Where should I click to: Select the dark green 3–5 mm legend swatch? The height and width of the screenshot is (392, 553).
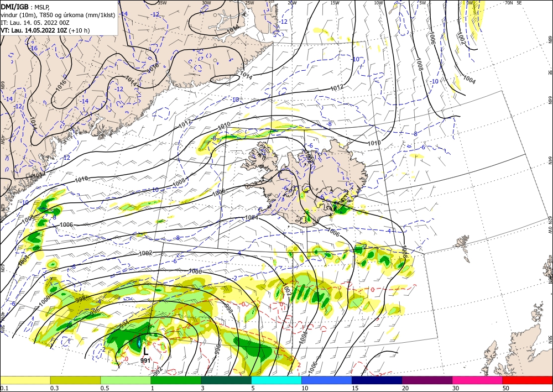(x=226, y=380)
